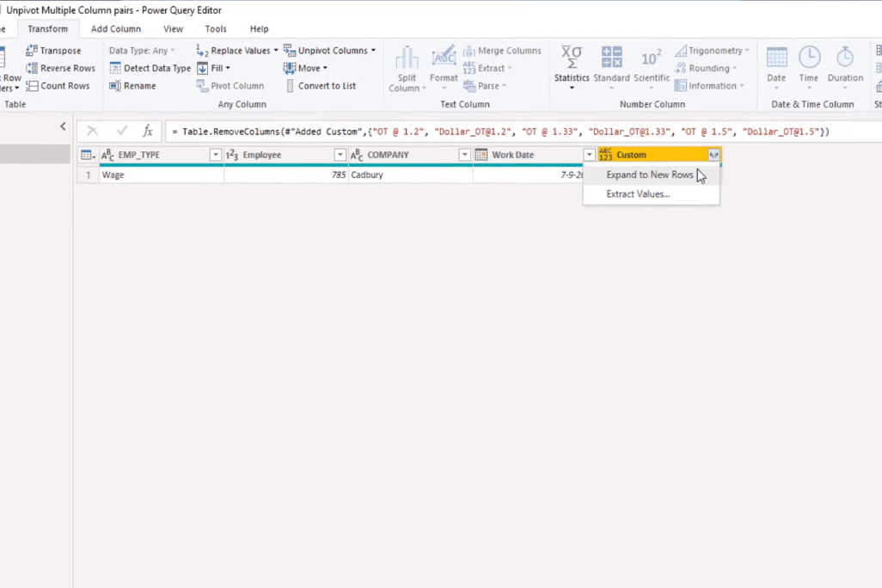Open table options menu icon

(x=88, y=155)
